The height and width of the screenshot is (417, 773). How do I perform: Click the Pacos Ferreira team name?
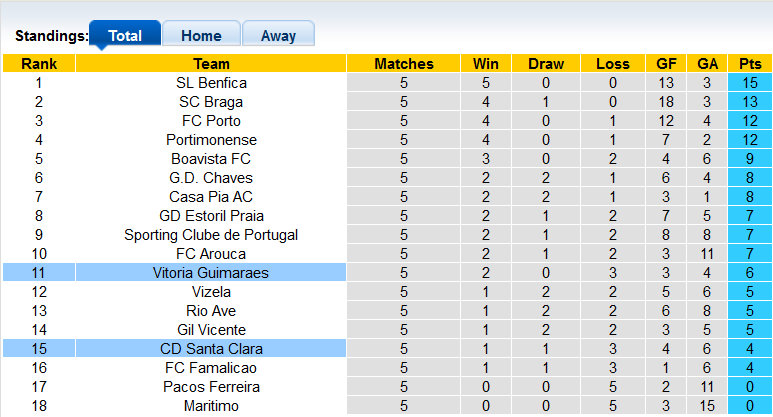[x=211, y=387]
